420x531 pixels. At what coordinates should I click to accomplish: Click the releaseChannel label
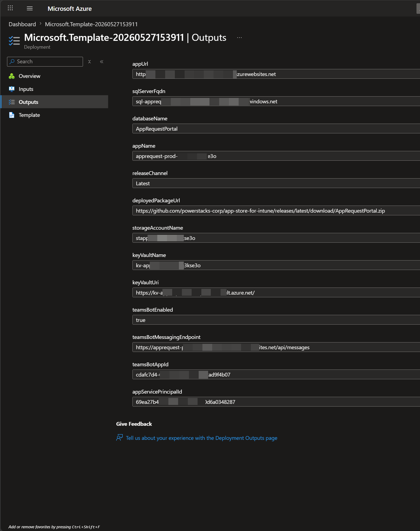point(150,173)
